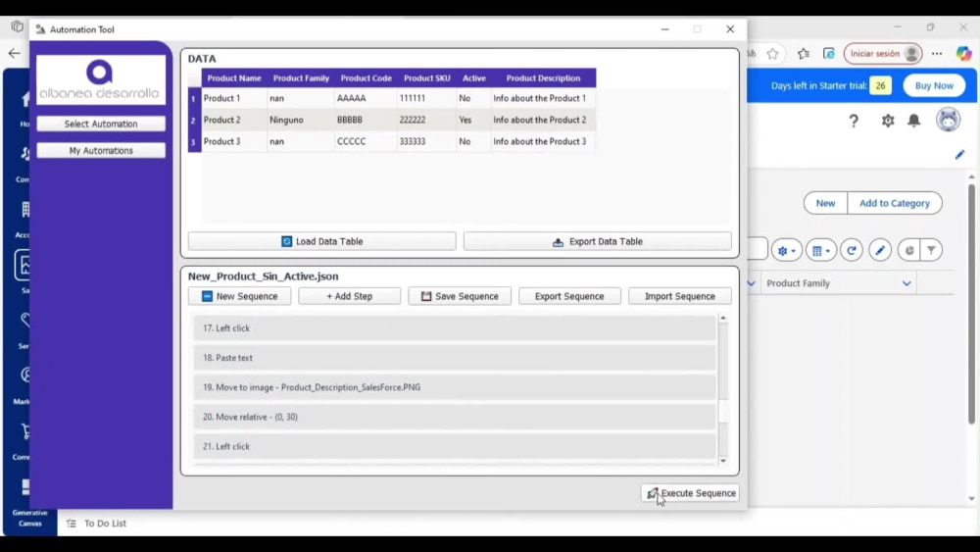This screenshot has height=552, width=980.
Task: Click sequence list scroll-up arrow
Action: (x=723, y=319)
